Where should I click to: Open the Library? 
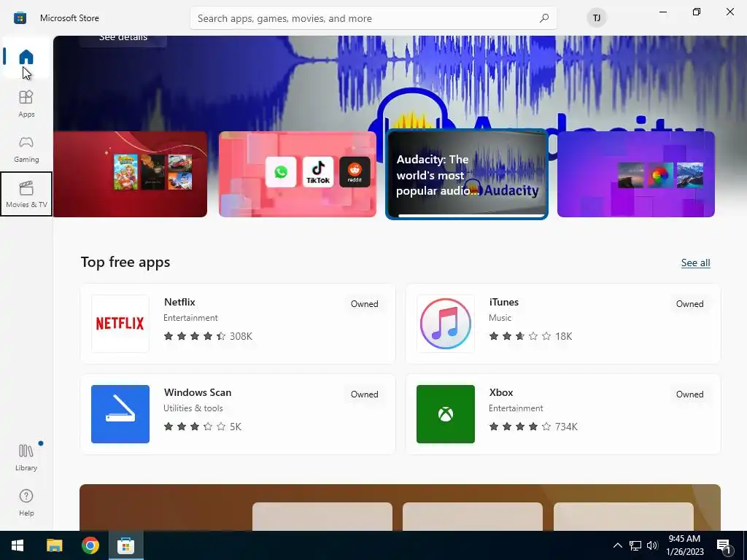coord(26,457)
